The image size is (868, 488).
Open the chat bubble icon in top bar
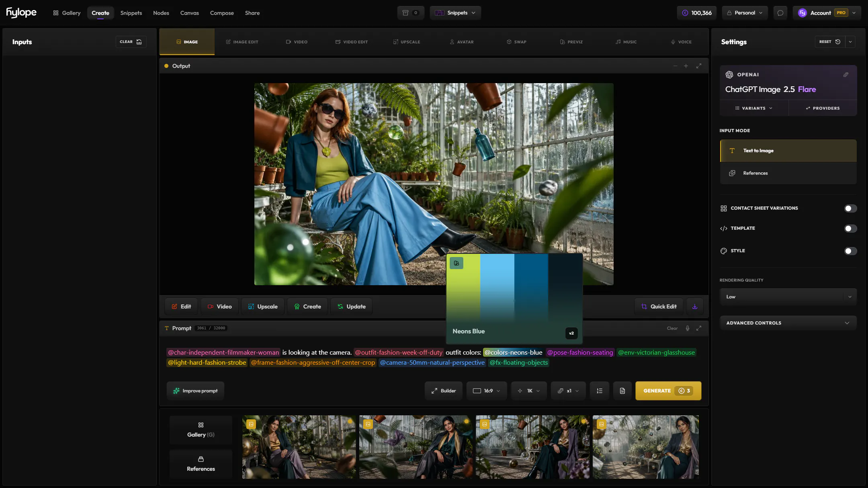pyautogui.click(x=780, y=13)
